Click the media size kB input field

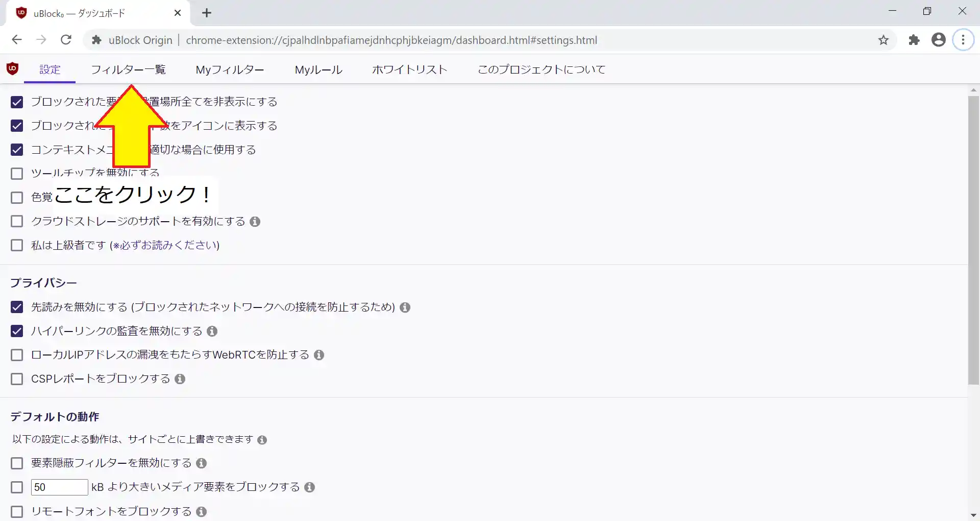[x=59, y=487]
